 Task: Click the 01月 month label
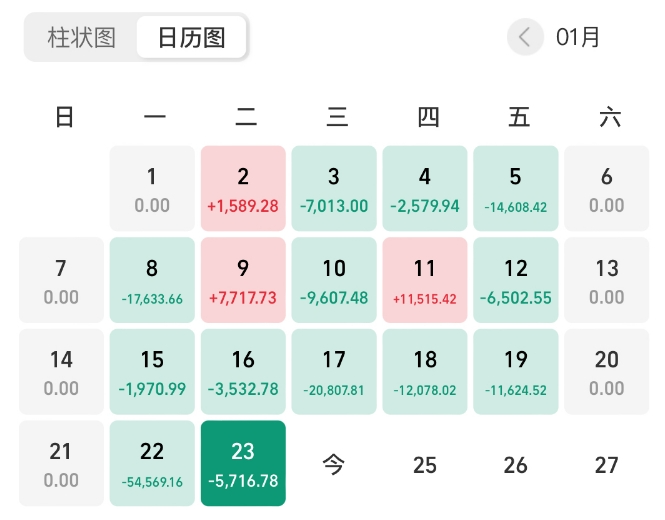click(x=578, y=37)
